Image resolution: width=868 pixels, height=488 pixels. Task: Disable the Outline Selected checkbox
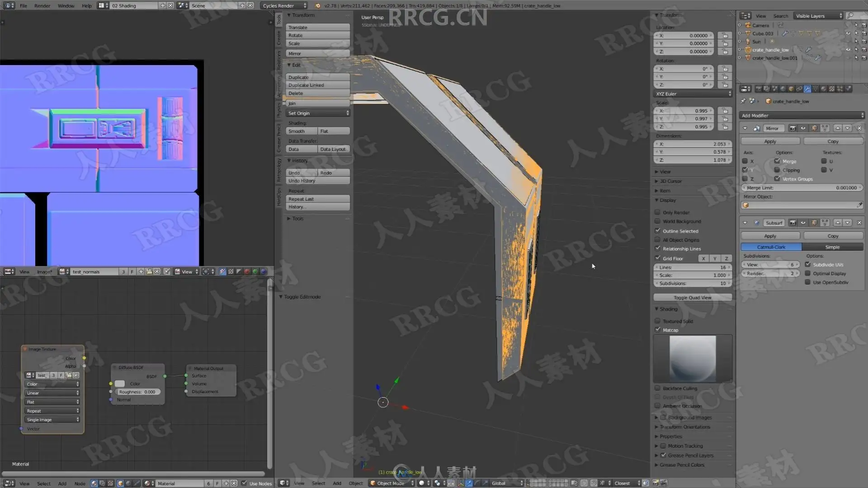[x=658, y=230]
